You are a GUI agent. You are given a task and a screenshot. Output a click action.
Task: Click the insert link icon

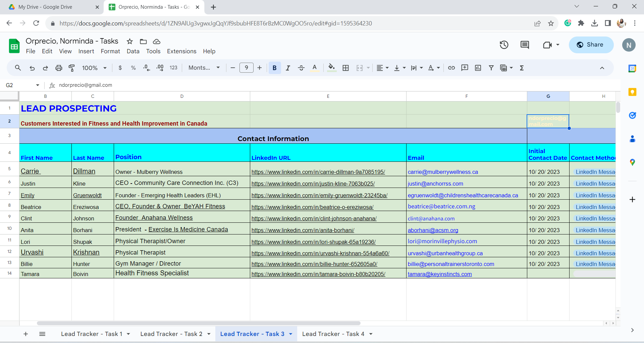tap(451, 68)
